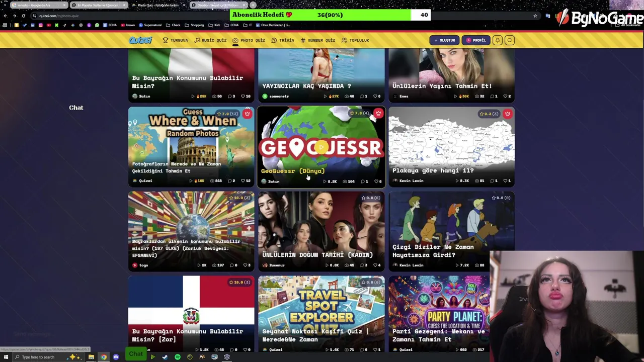Open 'Çizgi Diziler Ne Zaman Hayatımıza Girdi?' quiz
The height and width of the screenshot is (362, 644).
tap(451, 231)
